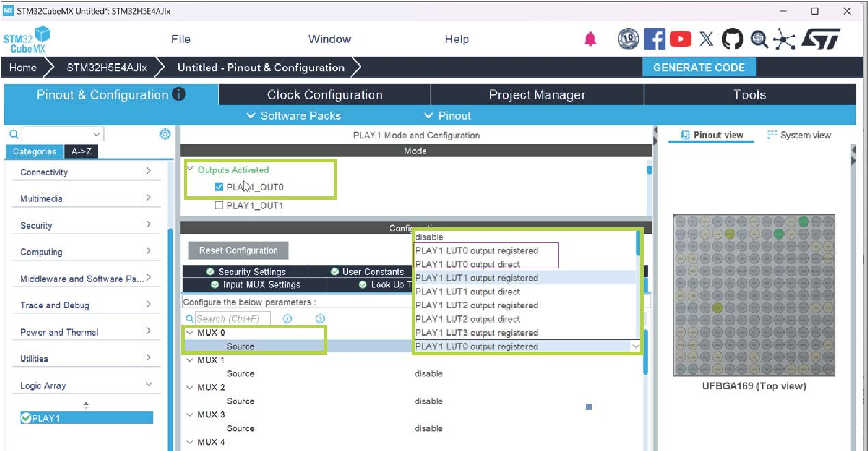Close the MUX 0 Source dropdown arrow
Viewport: 868px width, 451px height.
click(x=636, y=346)
